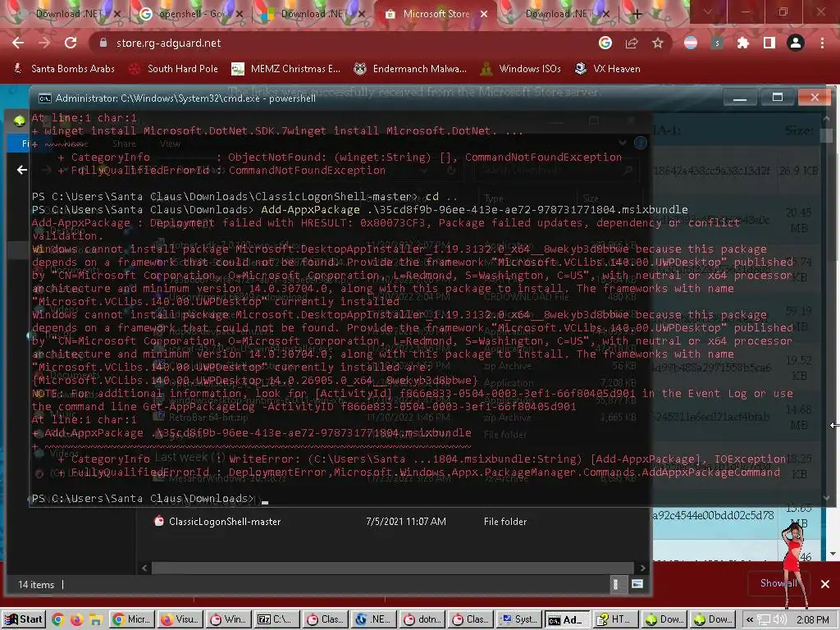The image size is (840, 630).
Task: Click the Chrome forward arrow
Action: pos(44,43)
